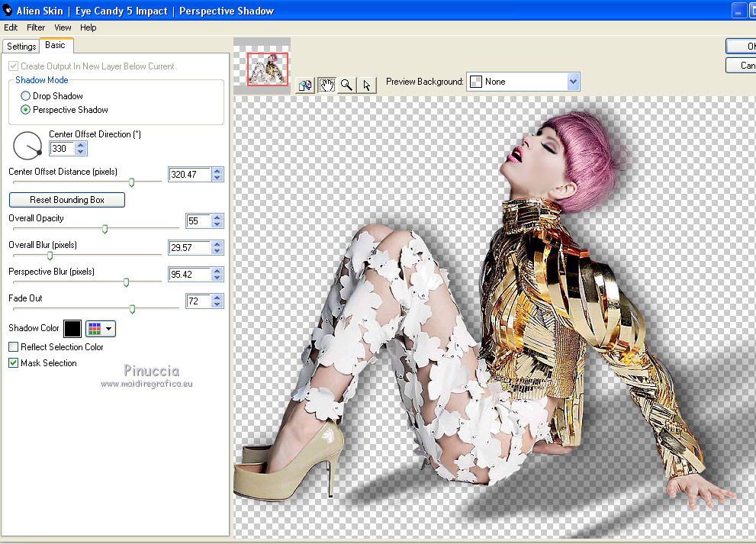Click the Overall Blur spinner arrows
Screen dimensions: 756x544
(217, 248)
